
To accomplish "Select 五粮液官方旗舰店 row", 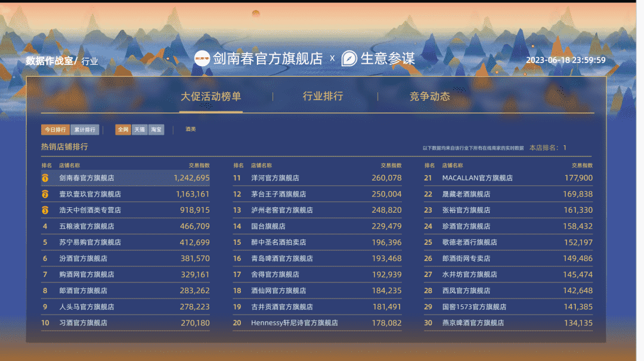I will pyautogui.click(x=125, y=226).
